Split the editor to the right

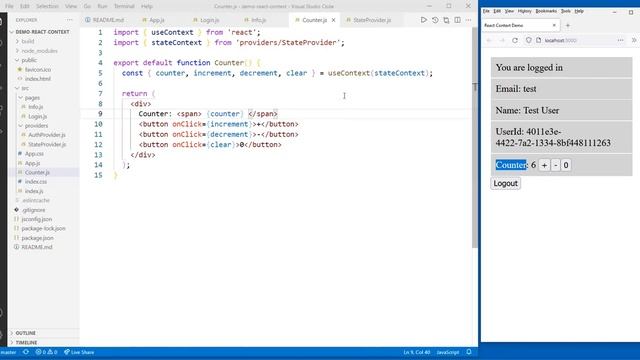pyautogui.click(x=458, y=20)
